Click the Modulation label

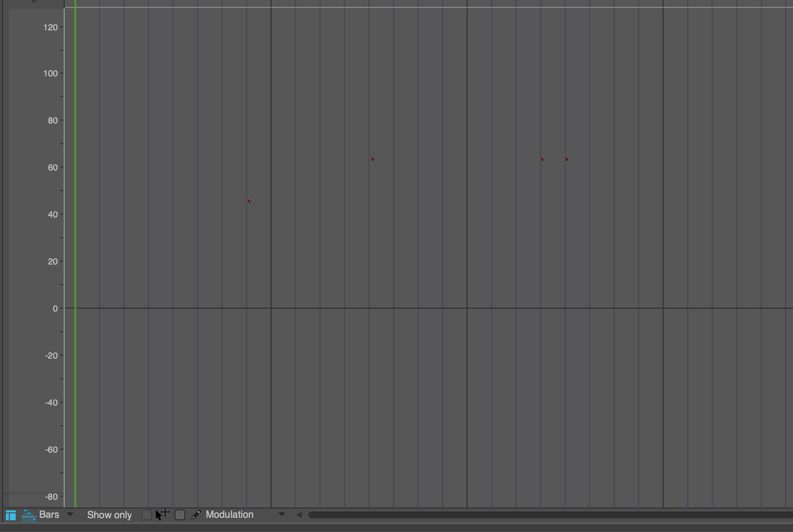228,515
